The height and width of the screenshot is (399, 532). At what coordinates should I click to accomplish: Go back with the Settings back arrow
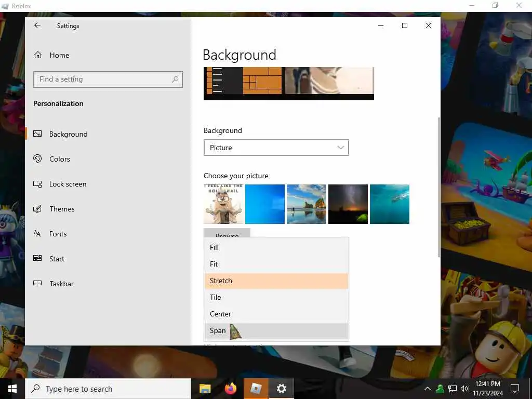click(37, 25)
